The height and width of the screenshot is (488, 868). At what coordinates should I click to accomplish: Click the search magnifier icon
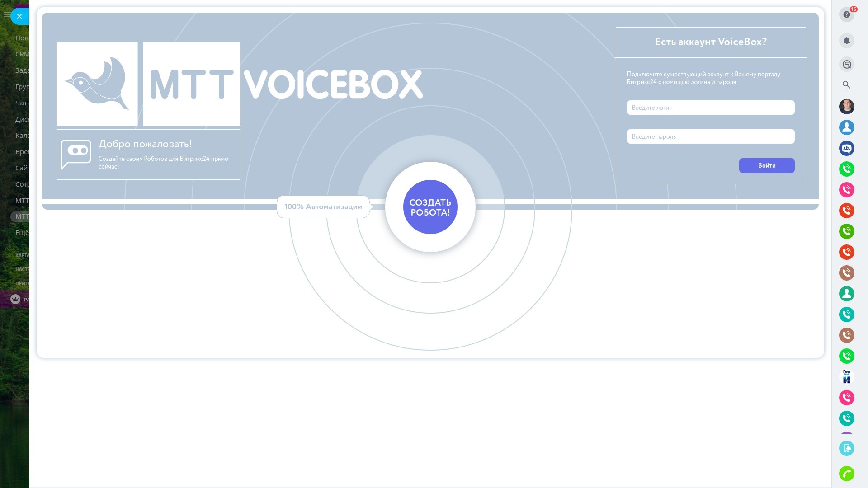(x=846, y=84)
